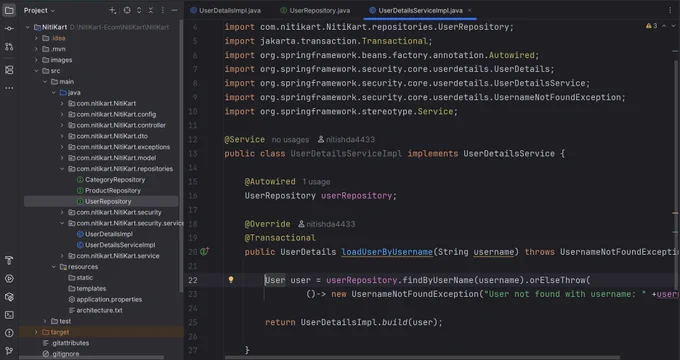Expand the .mvn folder
Image resolution: width=680 pixels, height=360 pixels.
click(x=36, y=49)
